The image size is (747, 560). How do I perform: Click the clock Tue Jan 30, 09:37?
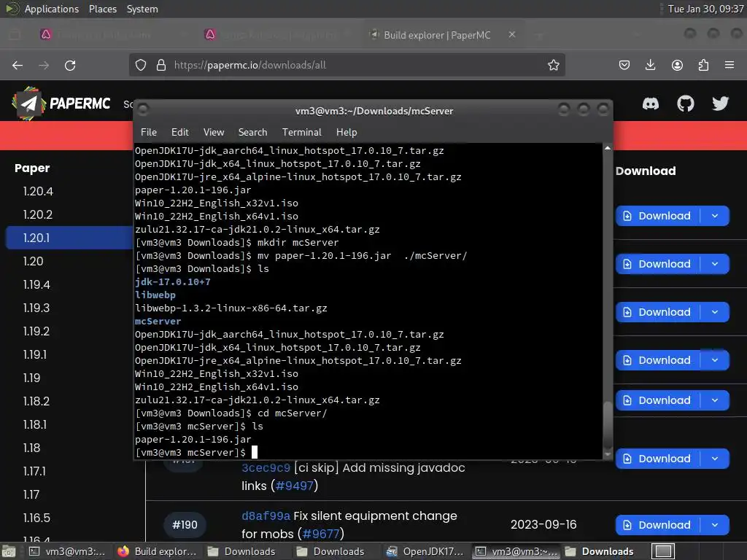705,9
